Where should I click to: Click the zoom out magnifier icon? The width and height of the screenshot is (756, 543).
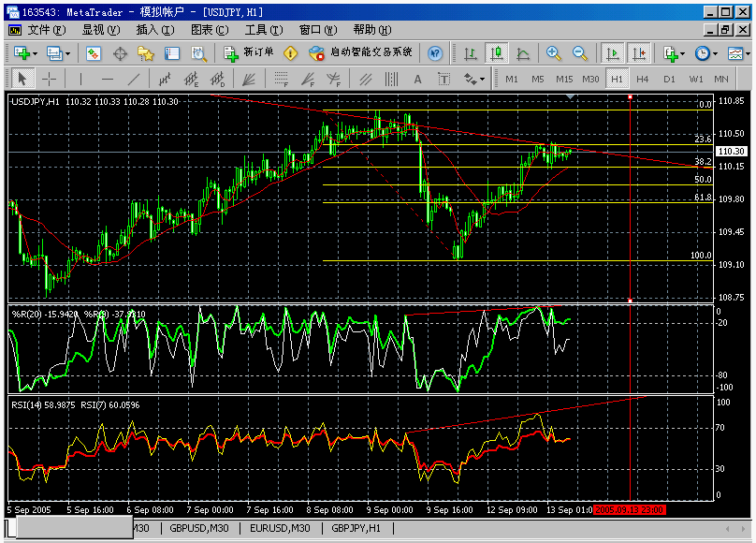[580, 53]
